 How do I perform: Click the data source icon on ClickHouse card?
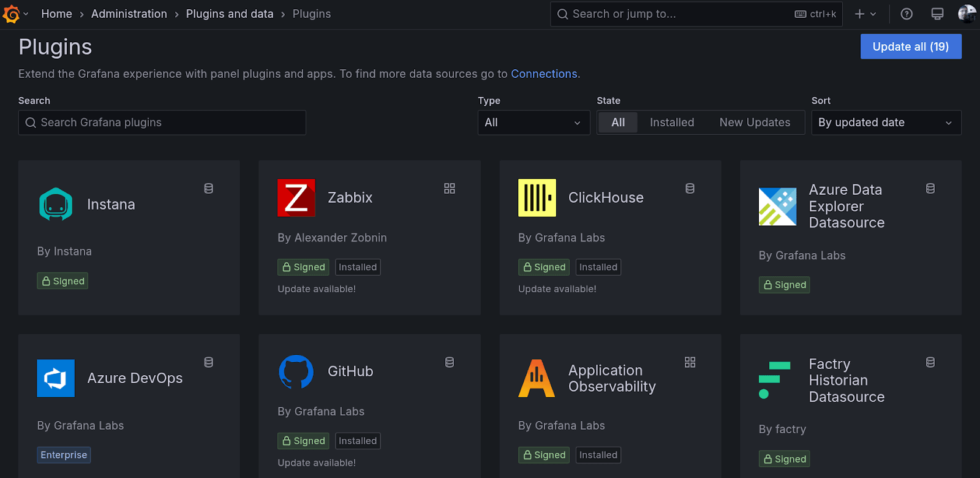click(x=690, y=189)
